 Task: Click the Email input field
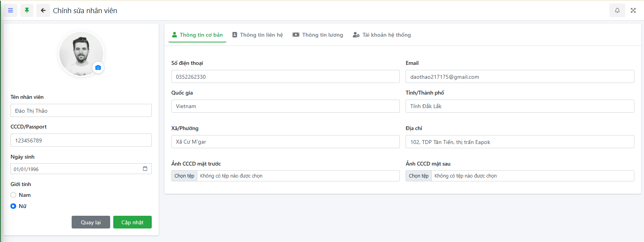519,77
